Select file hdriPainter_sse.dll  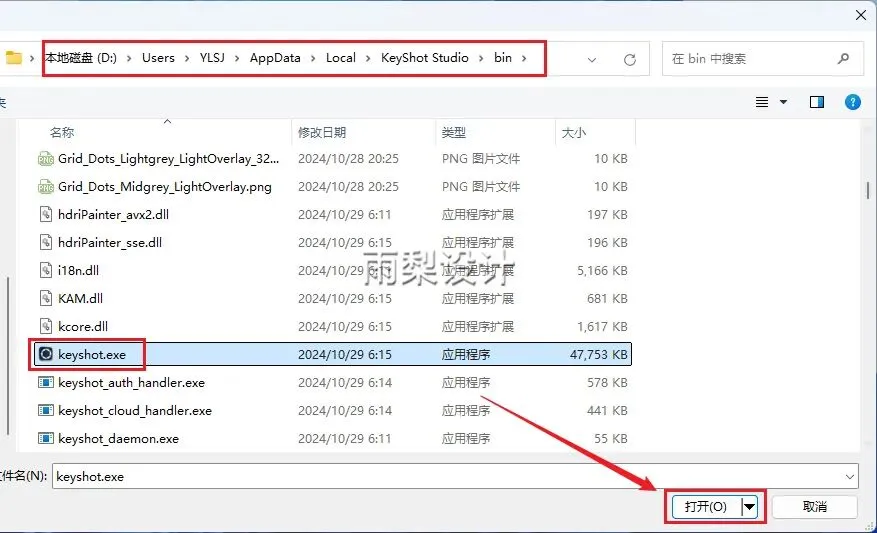[x=110, y=242]
